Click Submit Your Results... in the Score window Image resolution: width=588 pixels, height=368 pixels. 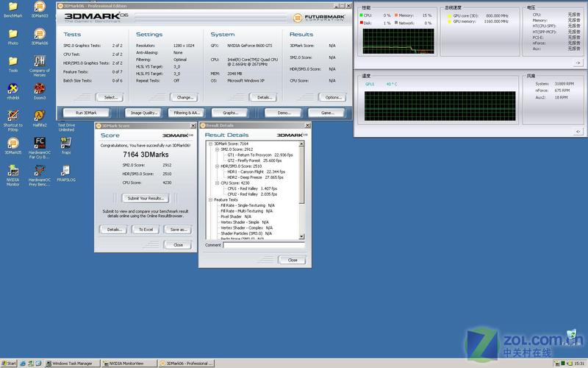click(x=146, y=198)
